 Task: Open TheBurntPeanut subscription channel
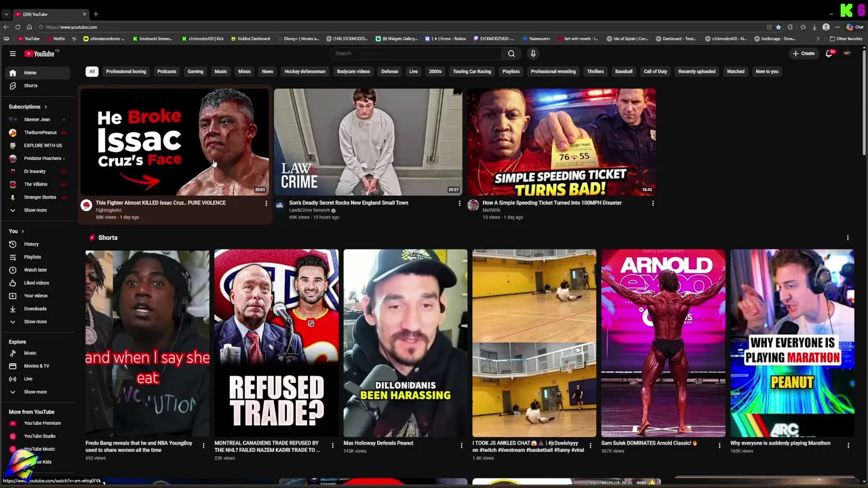click(x=39, y=132)
